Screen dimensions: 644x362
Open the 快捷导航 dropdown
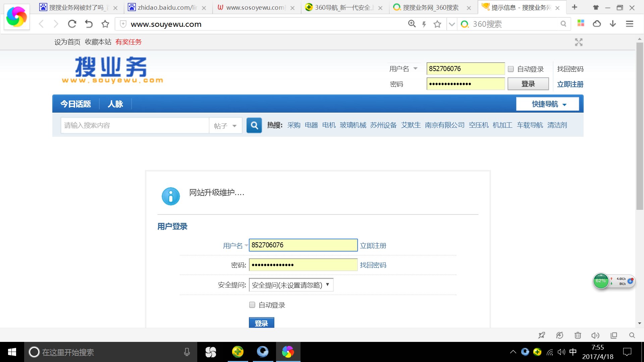[547, 104]
